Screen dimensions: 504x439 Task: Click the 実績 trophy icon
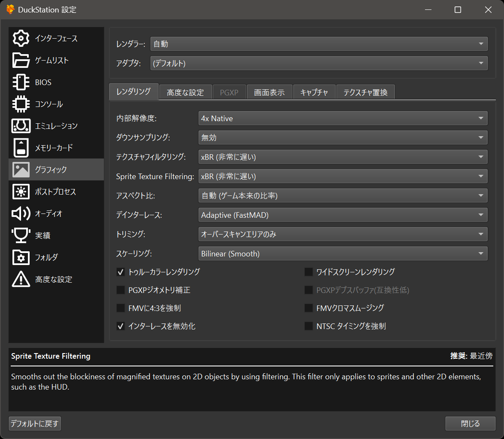coord(21,235)
